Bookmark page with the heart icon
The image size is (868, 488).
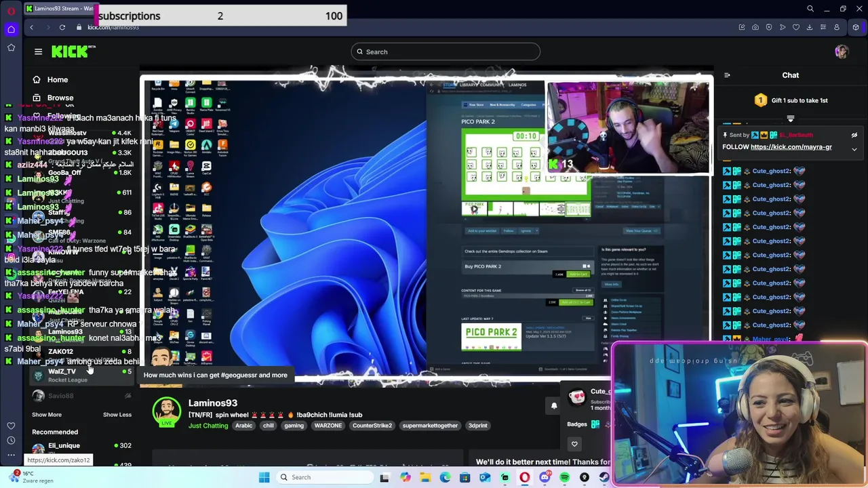pos(795,27)
